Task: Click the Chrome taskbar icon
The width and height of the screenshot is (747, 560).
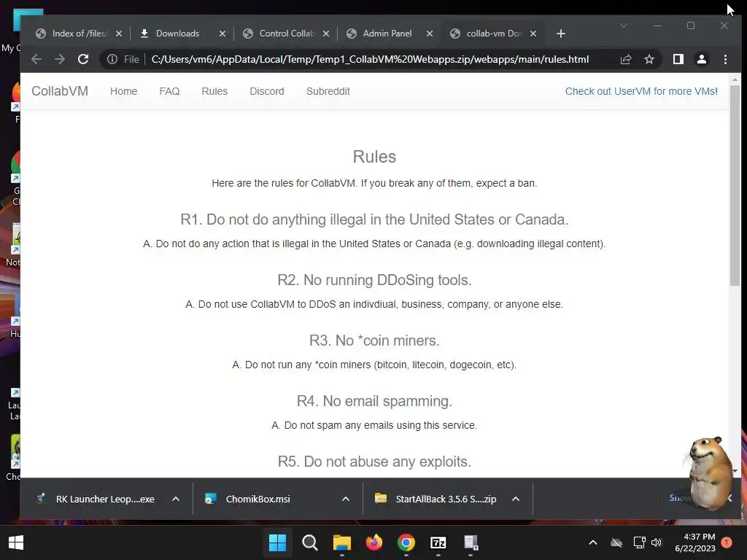Action: point(406,542)
